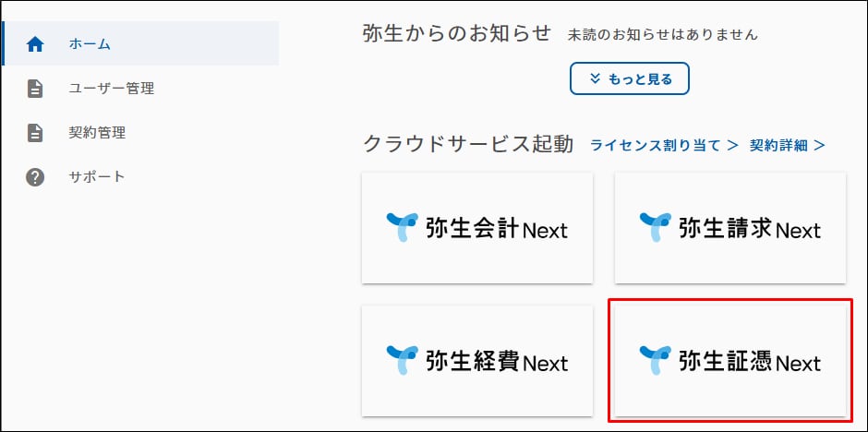Go to ユーザー管理 in the sidebar
The width and height of the screenshot is (868, 432).
click(x=111, y=89)
